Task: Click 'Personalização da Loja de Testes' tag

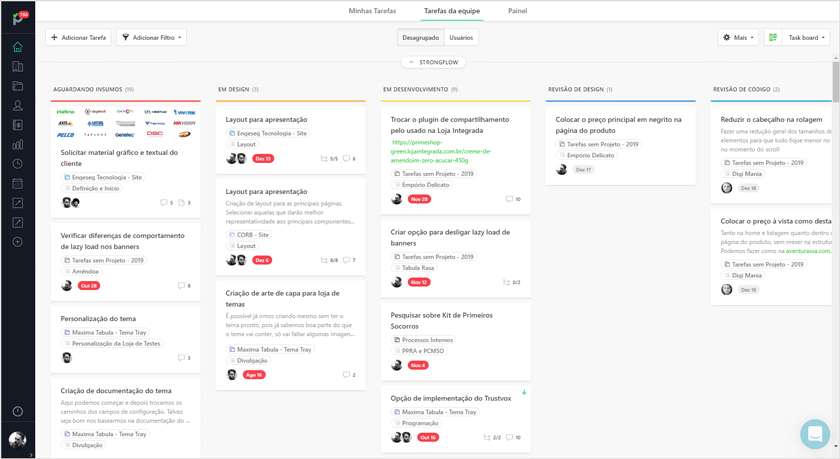Action: pos(112,343)
